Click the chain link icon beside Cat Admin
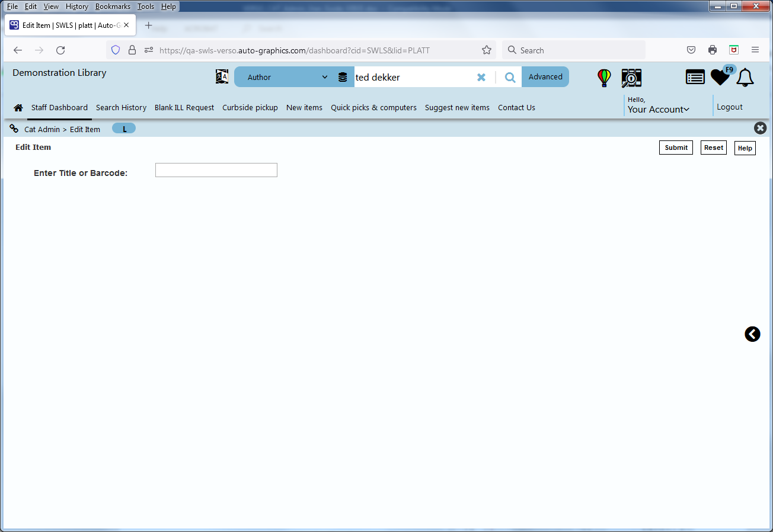The image size is (773, 532). pos(14,129)
